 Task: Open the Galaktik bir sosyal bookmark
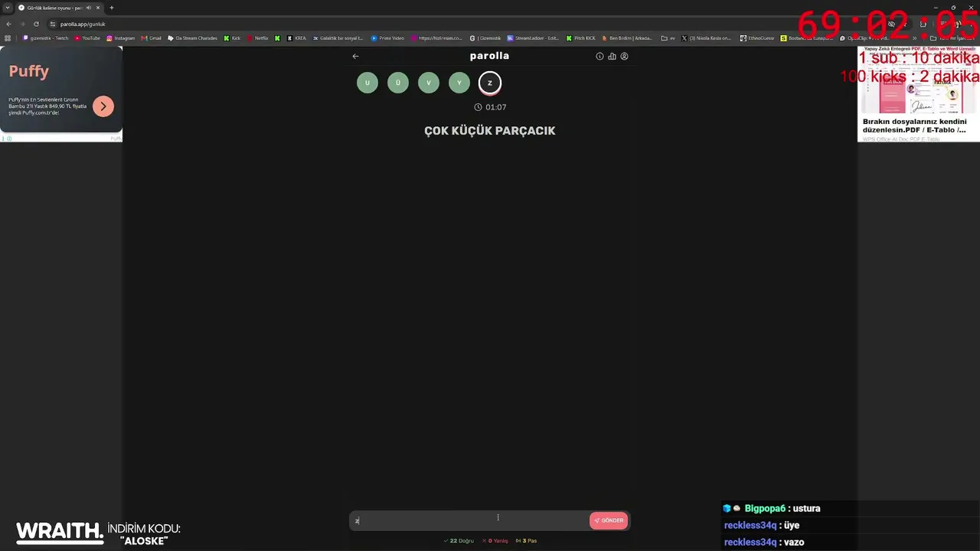point(338,37)
